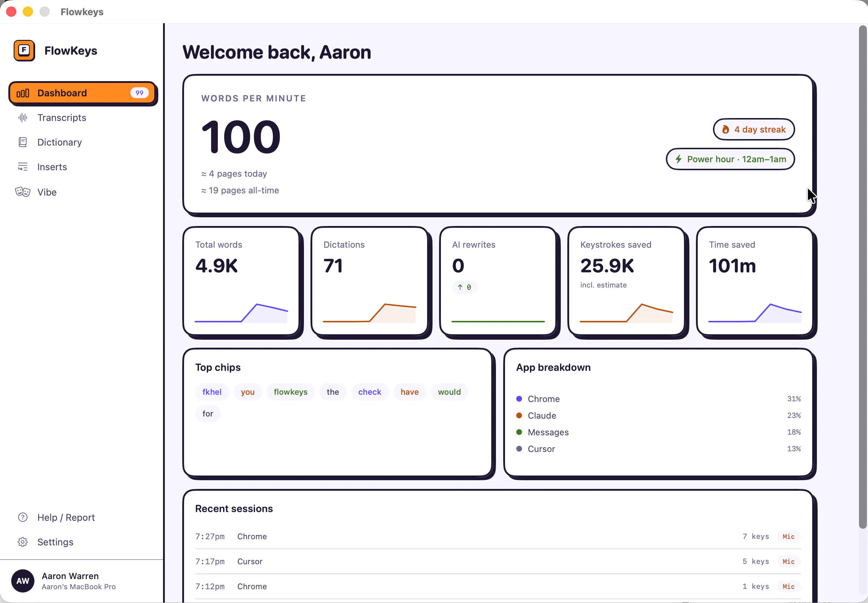The height and width of the screenshot is (603, 868).
Task: Click the orange Claude dot in App breakdown
Action: click(519, 415)
